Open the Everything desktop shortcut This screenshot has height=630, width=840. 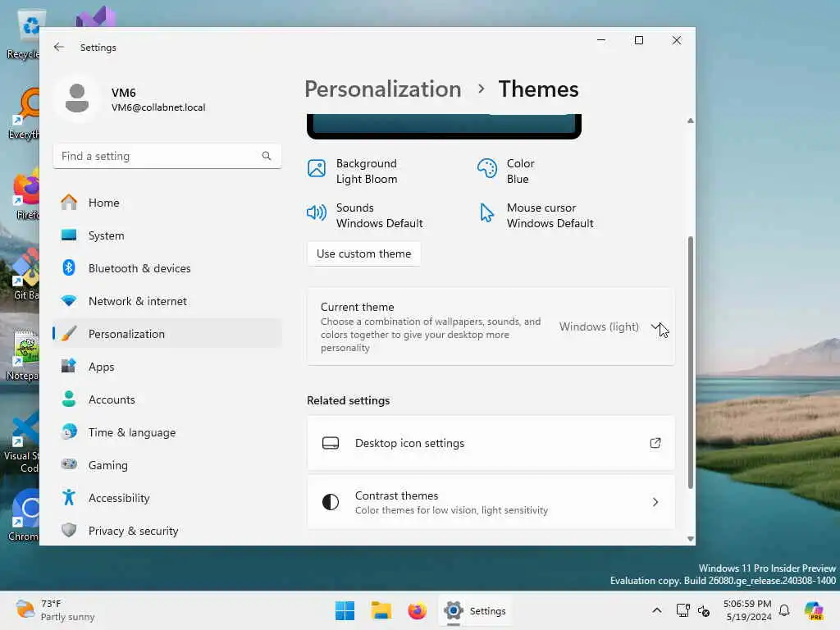23,113
